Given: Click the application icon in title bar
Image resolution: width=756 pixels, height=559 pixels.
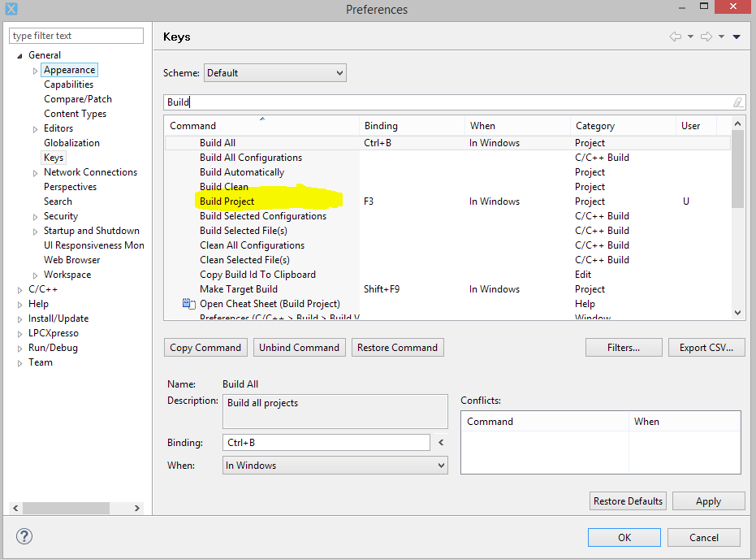Looking at the screenshot, I should [11, 9].
